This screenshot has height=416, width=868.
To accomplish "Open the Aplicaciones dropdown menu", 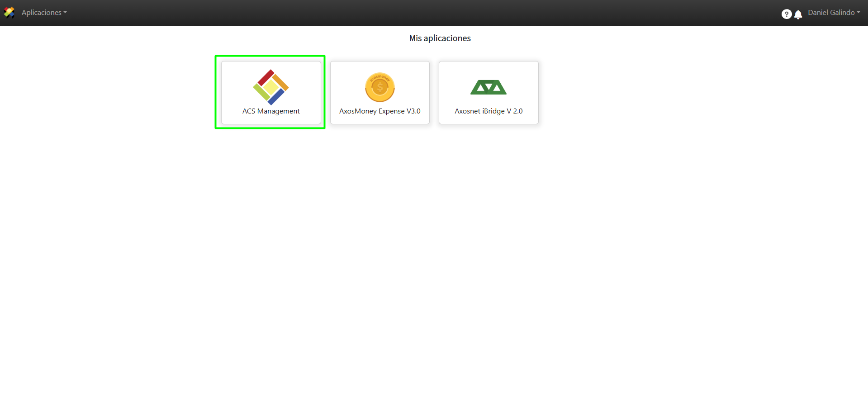I will (44, 13).
